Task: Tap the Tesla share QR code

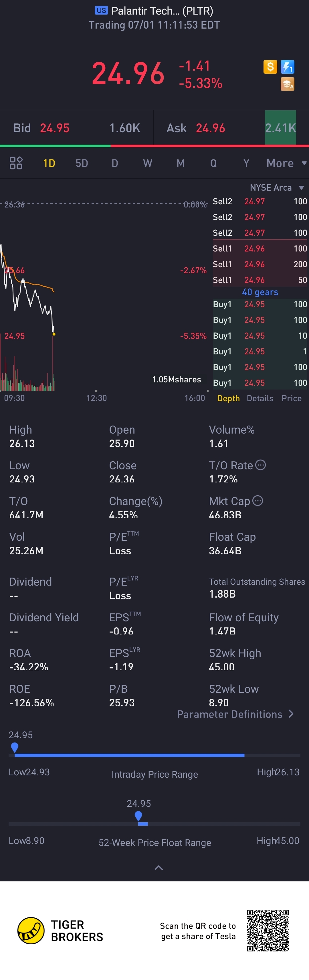Action: [268, 930]
